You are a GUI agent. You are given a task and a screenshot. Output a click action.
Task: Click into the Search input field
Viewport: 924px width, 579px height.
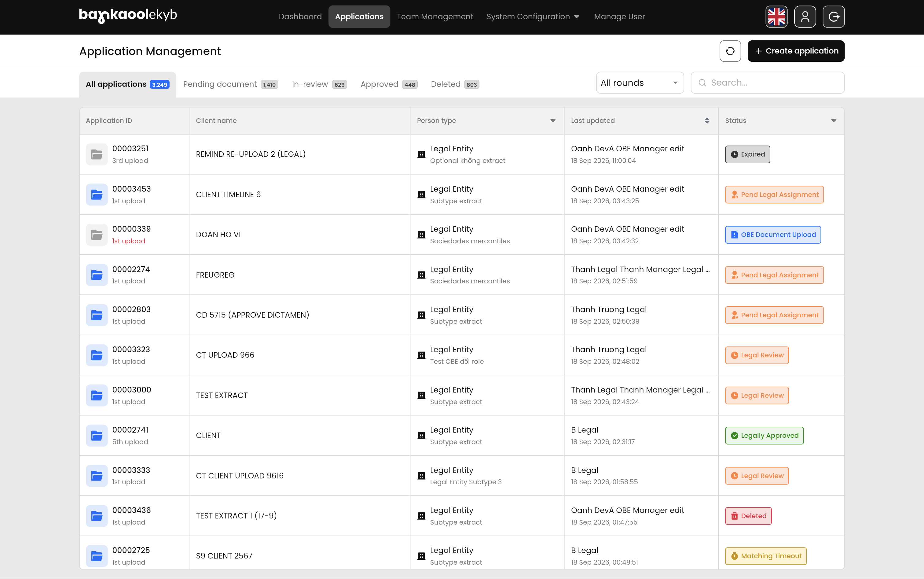point(768,83)
